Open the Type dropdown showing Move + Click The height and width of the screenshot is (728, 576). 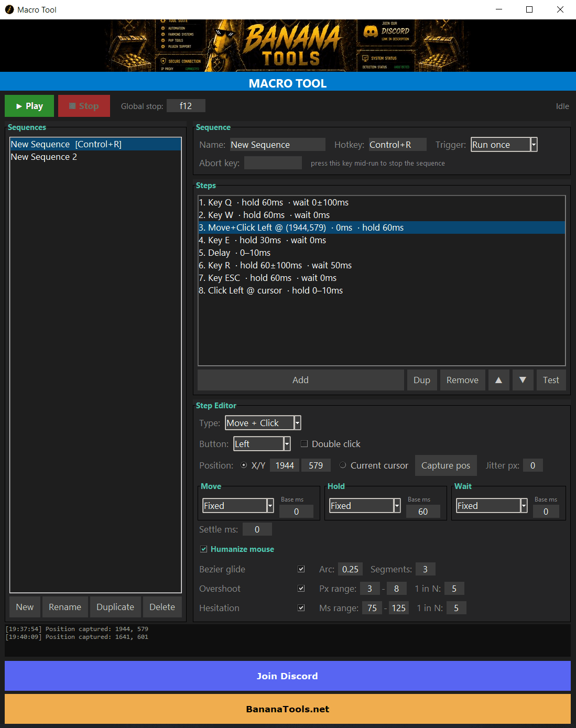[x=263, y=423]
